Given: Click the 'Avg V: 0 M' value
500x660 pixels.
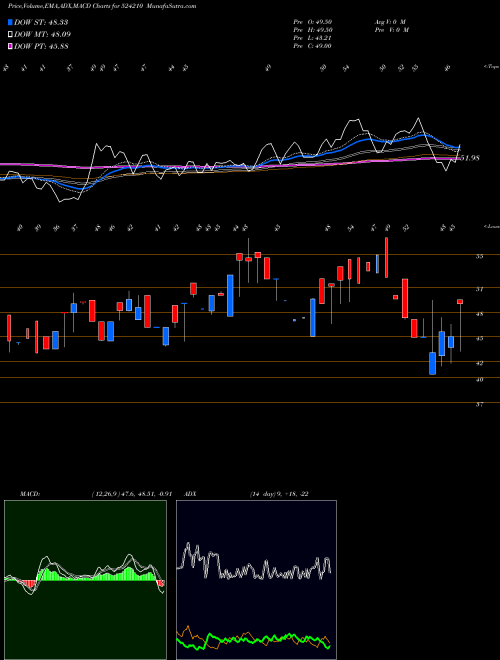Looking at the screenshot, I should click(x=390, y=22).
